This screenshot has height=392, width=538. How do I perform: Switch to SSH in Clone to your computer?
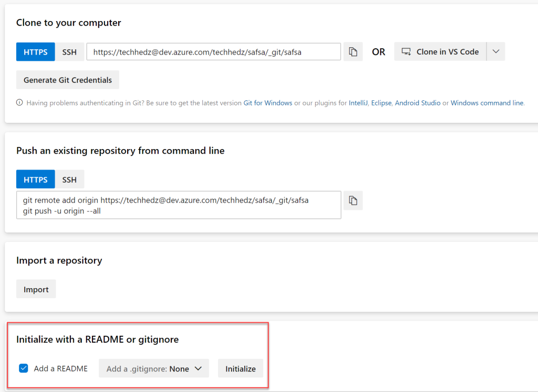[70, 51]
